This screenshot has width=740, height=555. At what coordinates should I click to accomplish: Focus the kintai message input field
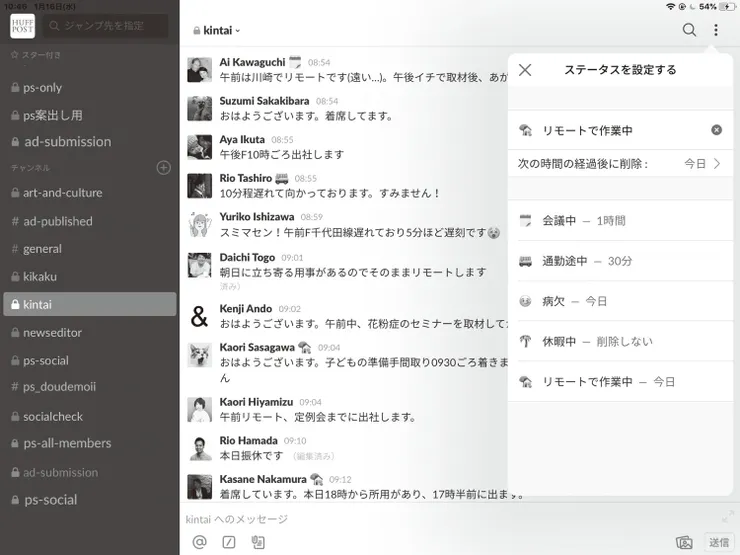point(448,519)
